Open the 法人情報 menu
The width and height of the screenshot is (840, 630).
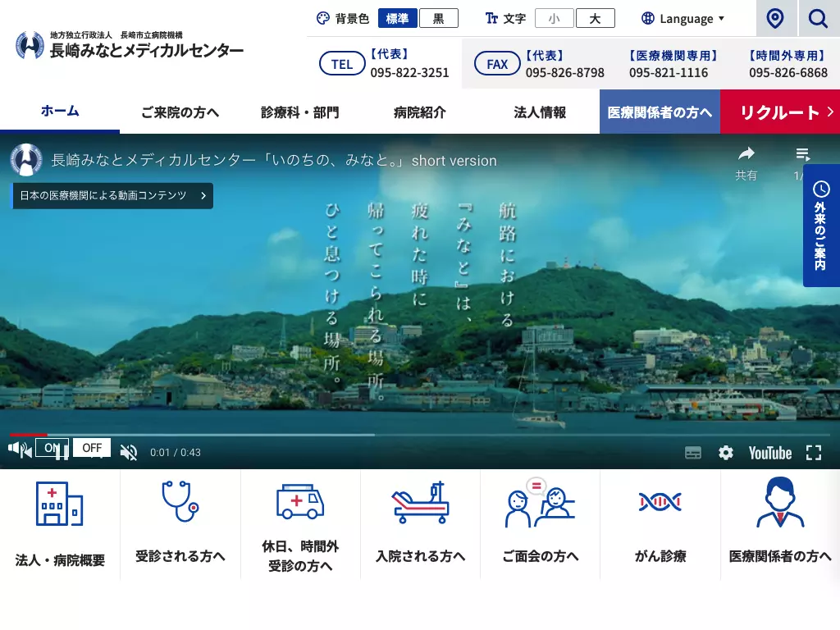click(x=540, y=112)
